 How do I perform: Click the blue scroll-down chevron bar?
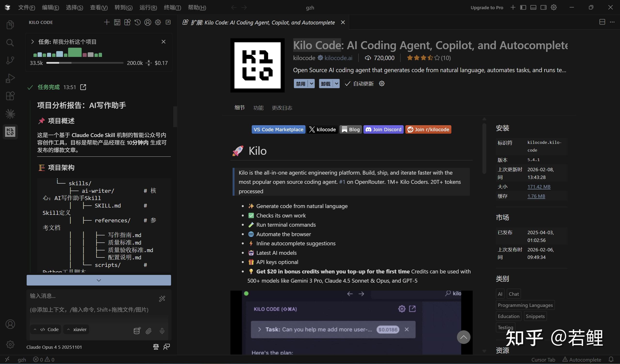tap(99, 280)
